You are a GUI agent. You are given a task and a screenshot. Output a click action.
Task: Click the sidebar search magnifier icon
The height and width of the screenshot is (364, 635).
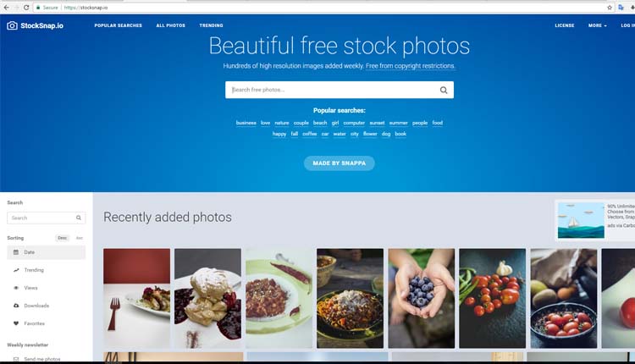[79, 218]
